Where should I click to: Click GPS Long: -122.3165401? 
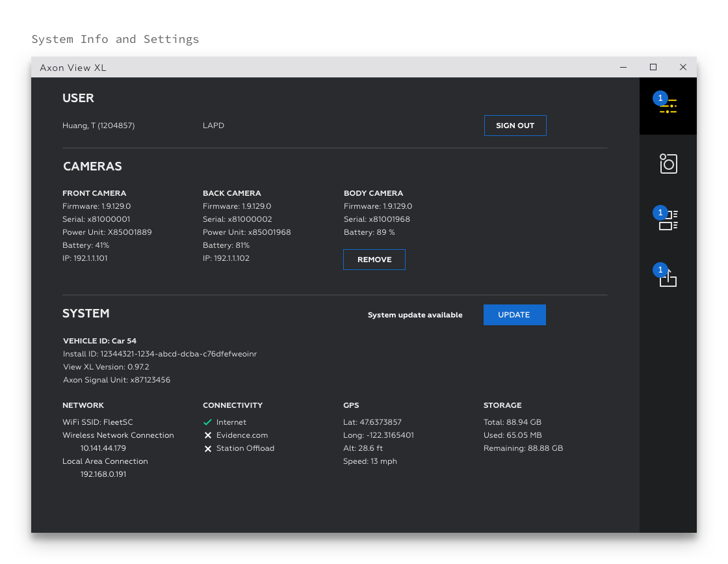(x=378, y=435)
